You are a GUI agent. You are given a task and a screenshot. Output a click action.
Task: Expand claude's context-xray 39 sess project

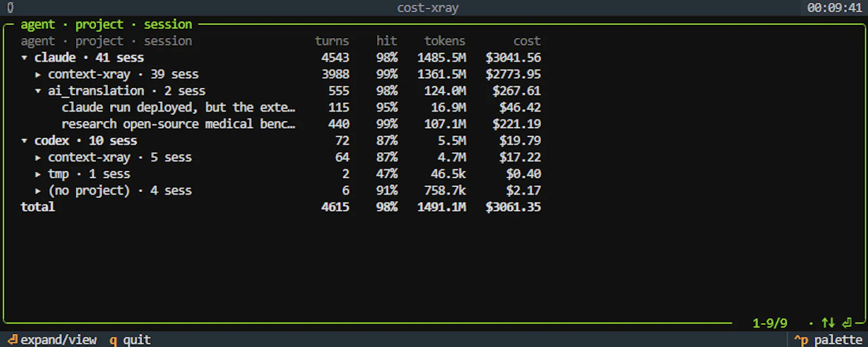click(x=38, y=74)
